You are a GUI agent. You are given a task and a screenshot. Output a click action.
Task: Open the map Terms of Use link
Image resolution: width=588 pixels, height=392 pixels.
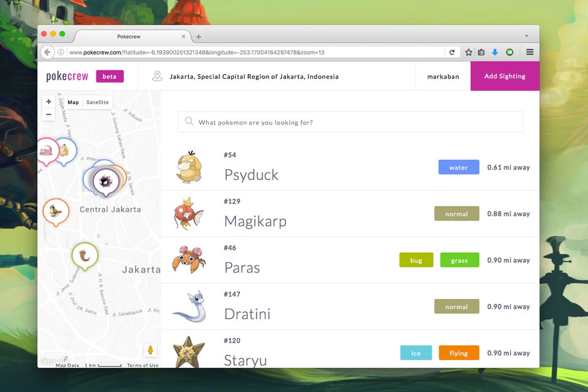coord(143,365)
